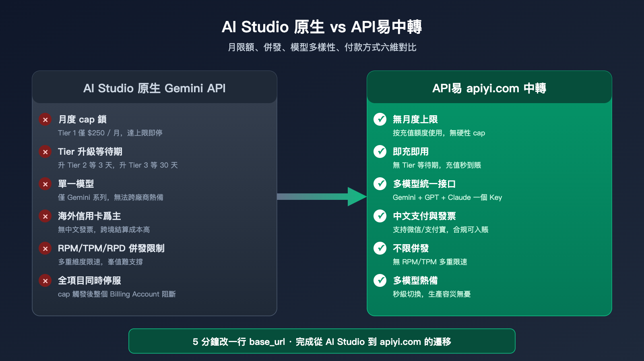Click the API易 apiyi.com 中轉 header
The height and width of the screenshot is (361, 644).
click(489, 87)
